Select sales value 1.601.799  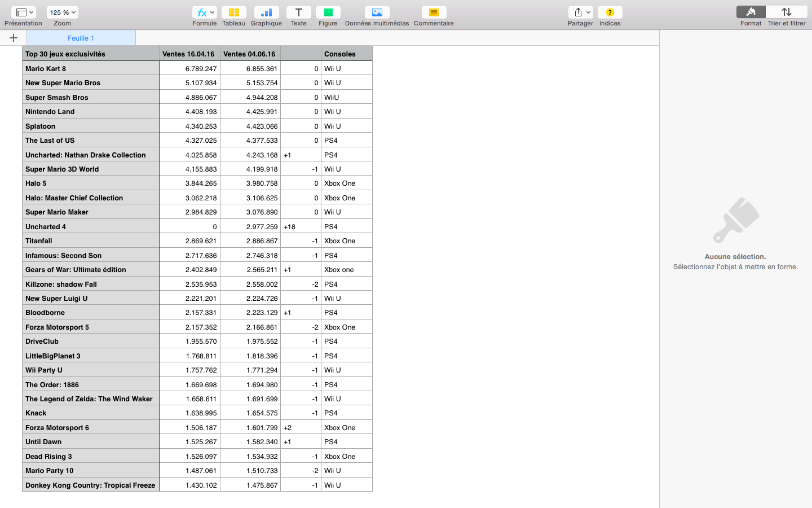click(x=250, y=427)
